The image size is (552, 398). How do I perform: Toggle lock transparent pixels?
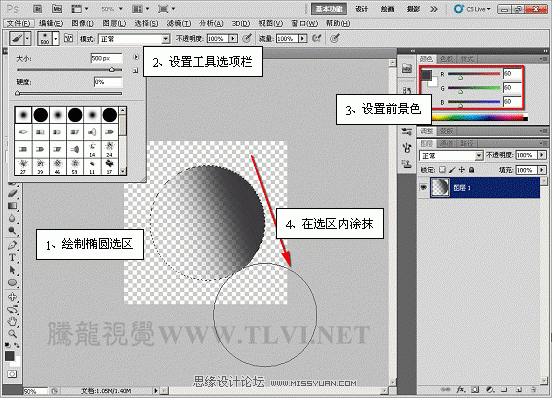tap(443, 170)
